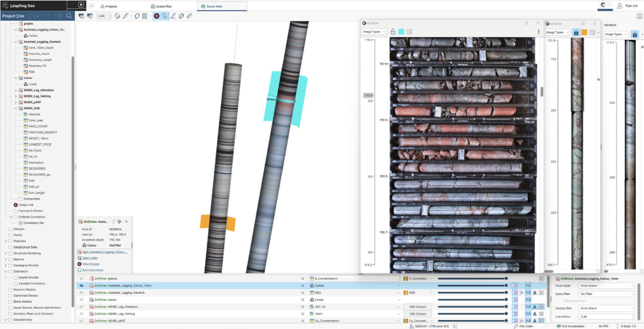Toggle visibility of the graphs drillhole row
644x329 pixels.
[x=81, y=278]
